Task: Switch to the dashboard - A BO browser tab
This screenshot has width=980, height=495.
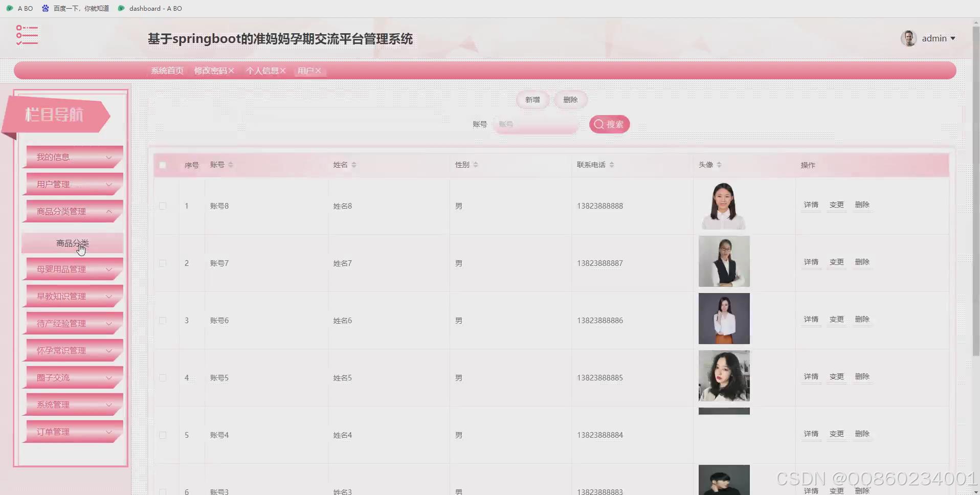Action: coord(150,8)
